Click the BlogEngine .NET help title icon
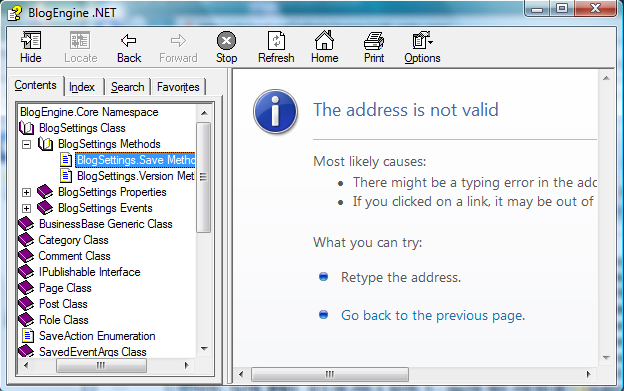 pyautogui.click(x=15, y=13)
